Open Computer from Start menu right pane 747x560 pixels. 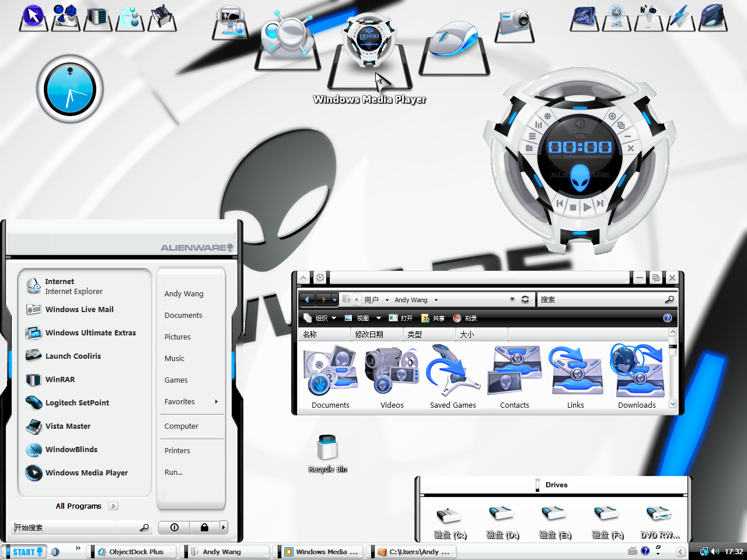[x=181, y=426]
